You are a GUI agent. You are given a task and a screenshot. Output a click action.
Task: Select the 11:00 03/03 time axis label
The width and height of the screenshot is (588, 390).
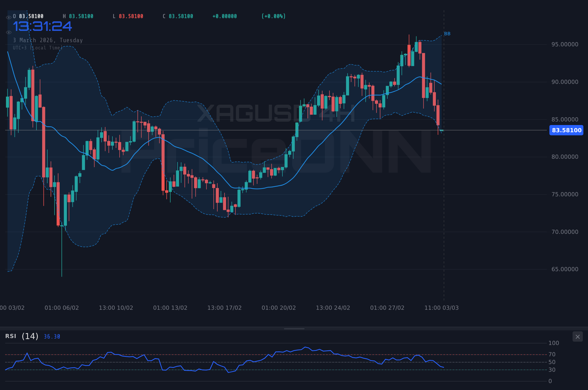442,308
